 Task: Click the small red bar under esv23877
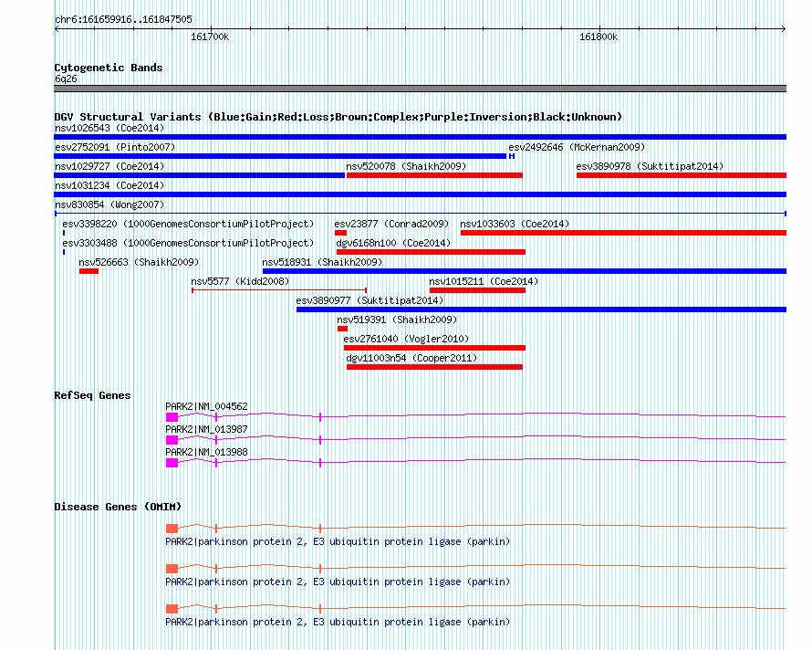[340, 233]
